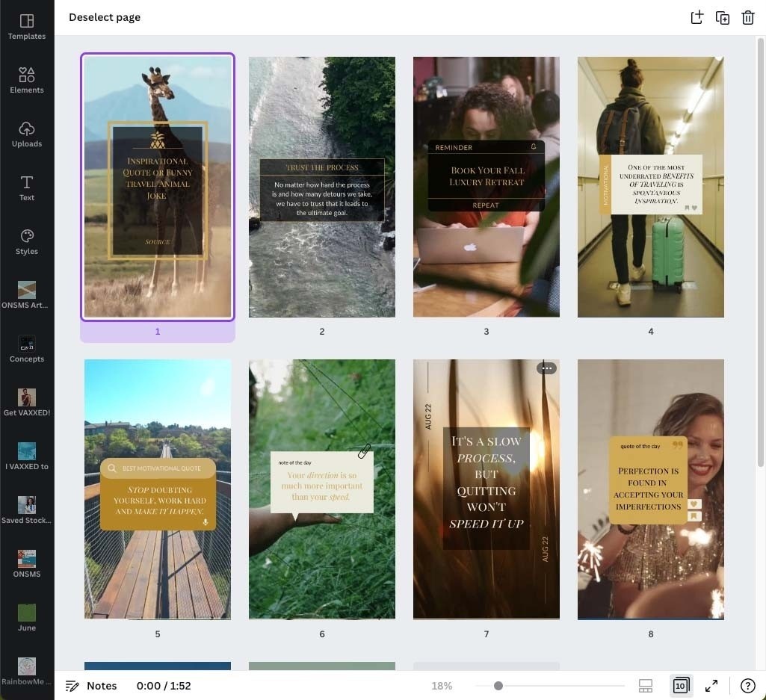Click the duplicate page icon

pyautogui.click(x=723, y=18)
